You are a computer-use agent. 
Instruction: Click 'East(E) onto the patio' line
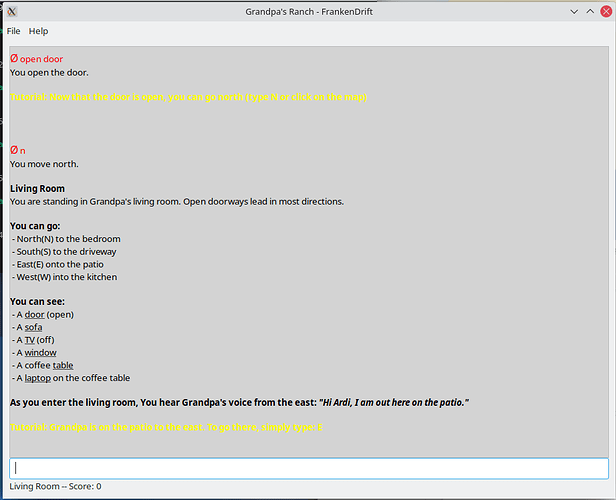(58, 264)
